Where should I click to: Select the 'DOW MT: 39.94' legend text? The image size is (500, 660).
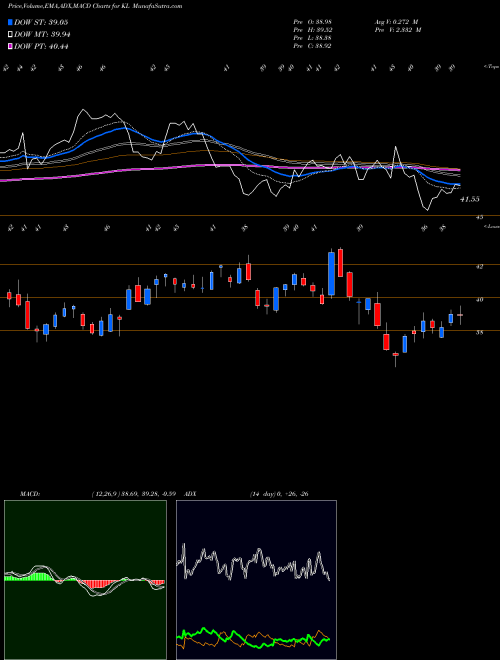pyautogui.click(x=42, y=35)
